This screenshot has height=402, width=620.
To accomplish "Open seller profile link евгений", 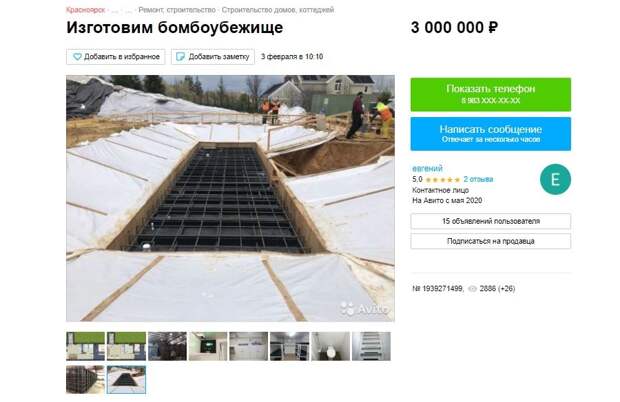I will point(427,168).
